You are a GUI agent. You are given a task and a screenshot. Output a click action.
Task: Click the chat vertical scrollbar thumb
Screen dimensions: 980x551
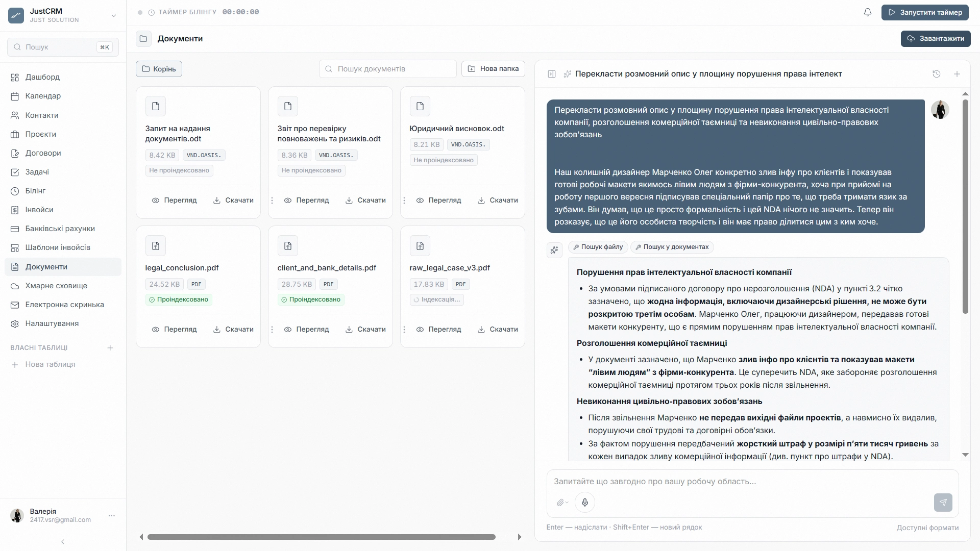pos(965,207)
